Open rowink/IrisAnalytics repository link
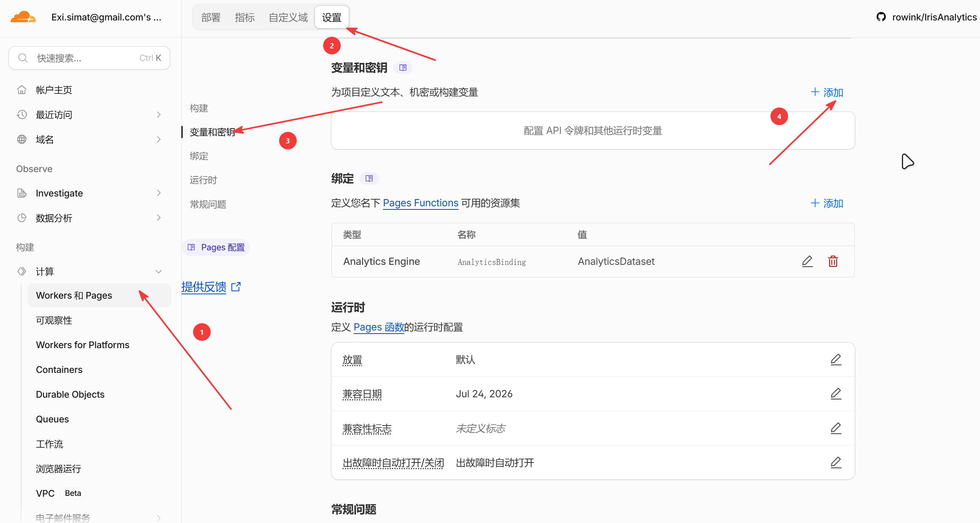 point(934,17)
